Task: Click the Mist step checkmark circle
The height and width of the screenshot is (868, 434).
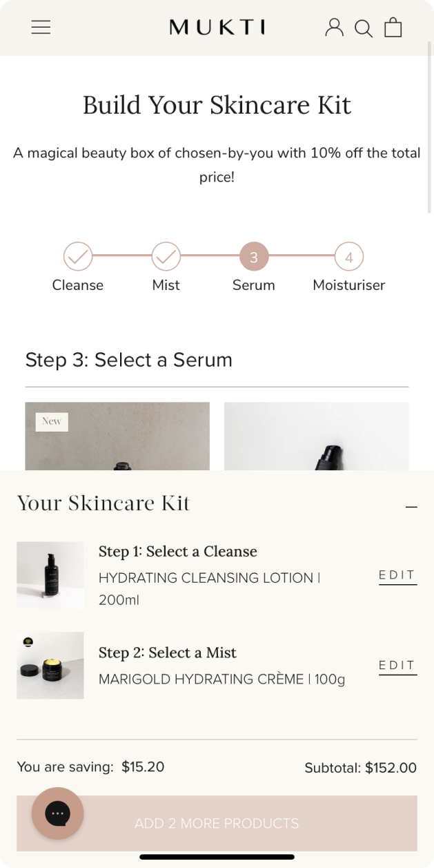Action: 166,257
